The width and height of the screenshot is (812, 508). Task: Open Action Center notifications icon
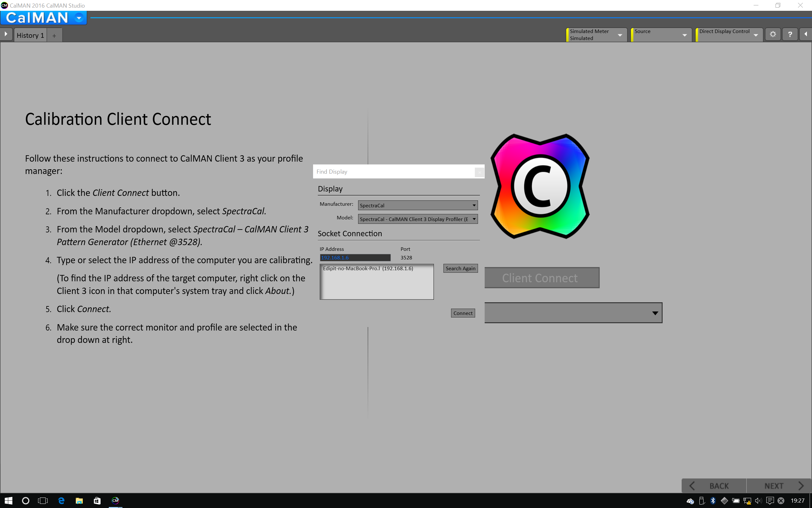[770, 501]
